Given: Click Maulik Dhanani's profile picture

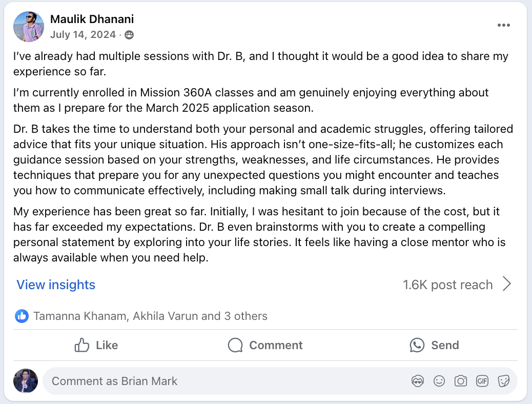Looking at the screenshot, I should (x=28, y=27).
